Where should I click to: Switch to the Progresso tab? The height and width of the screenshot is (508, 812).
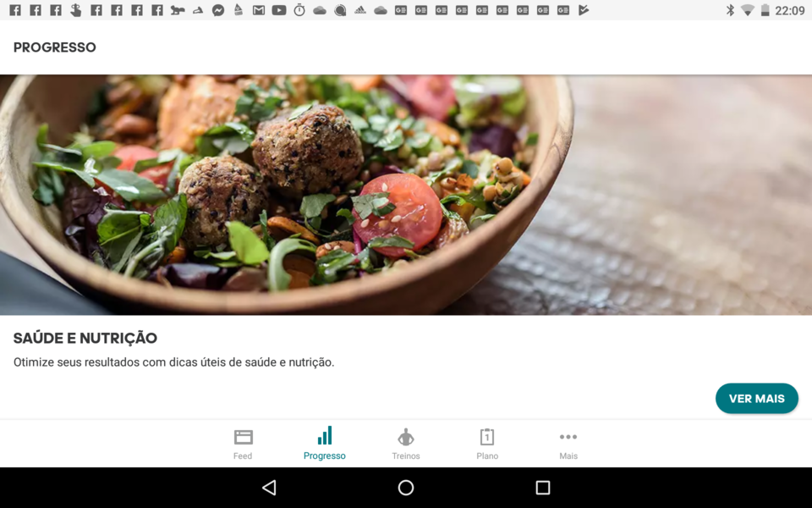[325, 444]
